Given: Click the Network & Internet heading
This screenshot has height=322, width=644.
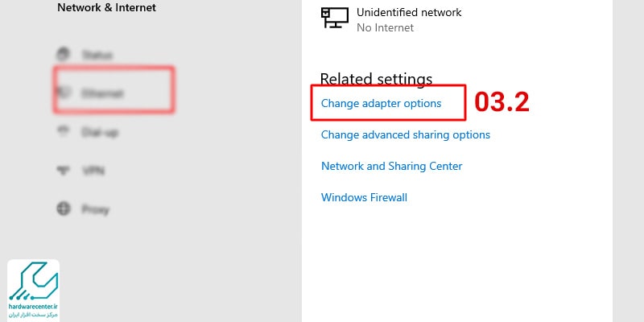Looking at the screenshot, I should coord(106,7).
